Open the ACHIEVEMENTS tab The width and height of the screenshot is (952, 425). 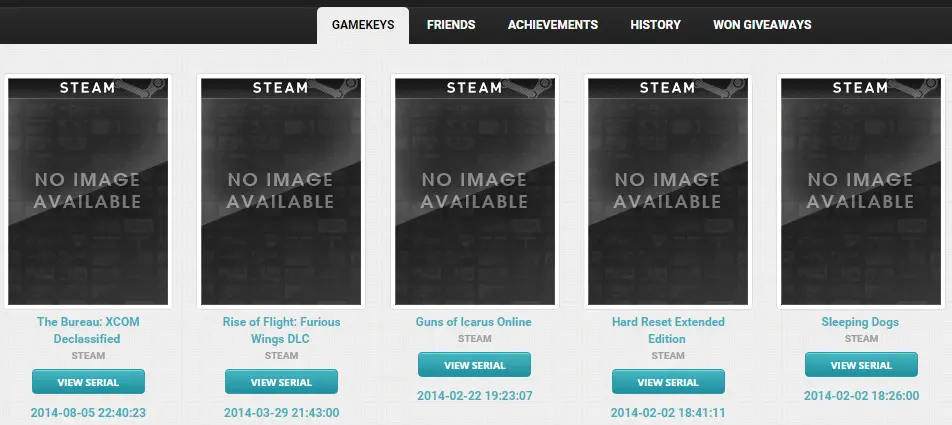pos(552,25)
